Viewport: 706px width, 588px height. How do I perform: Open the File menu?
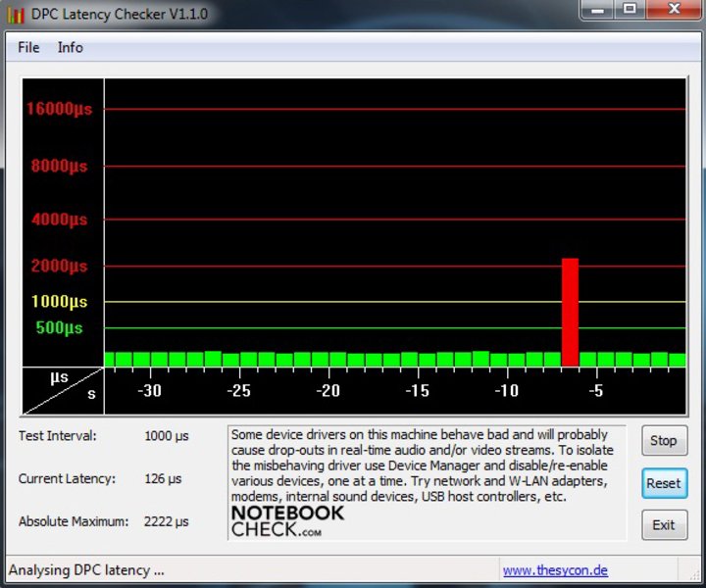pos(28,47)
